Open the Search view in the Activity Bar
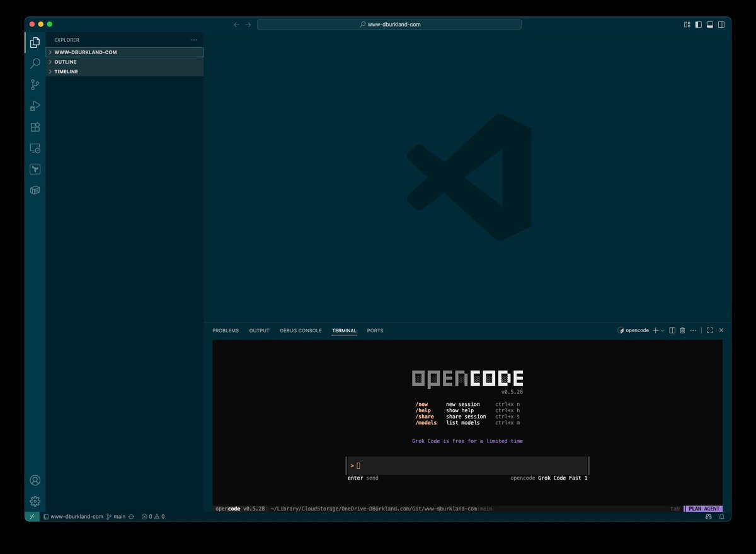Image resolution: width=756 pixels, height=554 pixels. tap(35, 63)
